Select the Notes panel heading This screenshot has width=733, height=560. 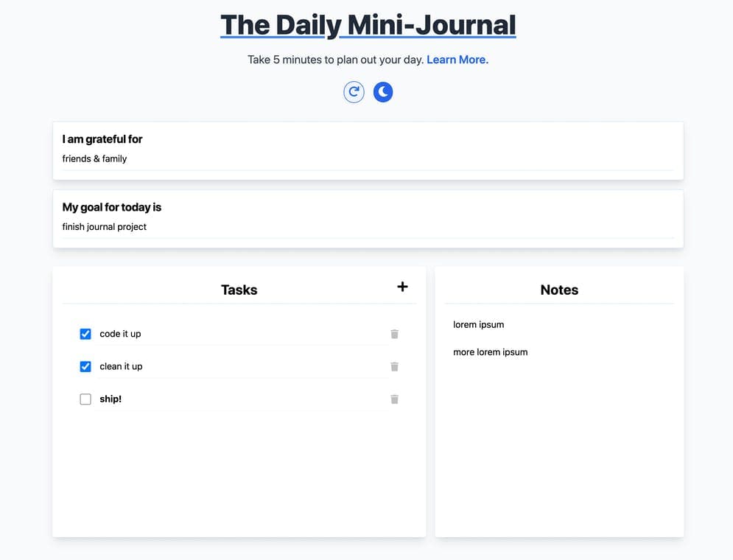[x=559, y=290]
